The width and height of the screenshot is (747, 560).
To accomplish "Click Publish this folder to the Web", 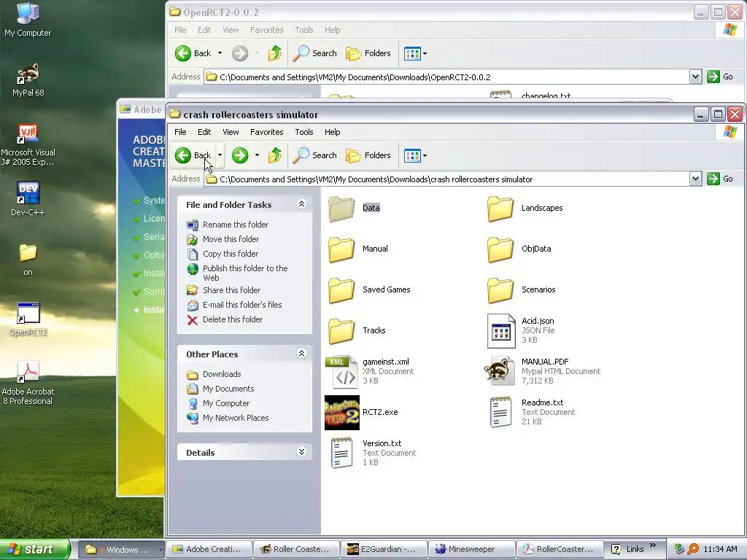I will point(237,273).
